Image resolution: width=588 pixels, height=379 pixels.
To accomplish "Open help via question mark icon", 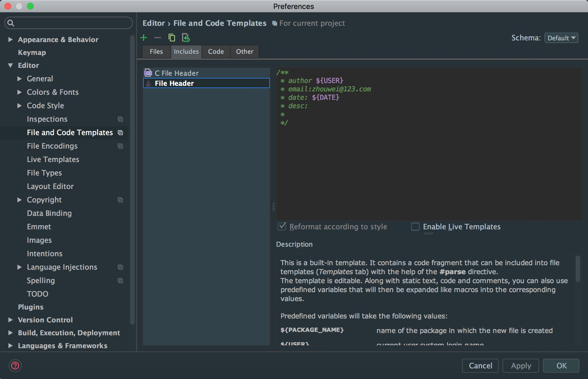I will pos(15,366).
